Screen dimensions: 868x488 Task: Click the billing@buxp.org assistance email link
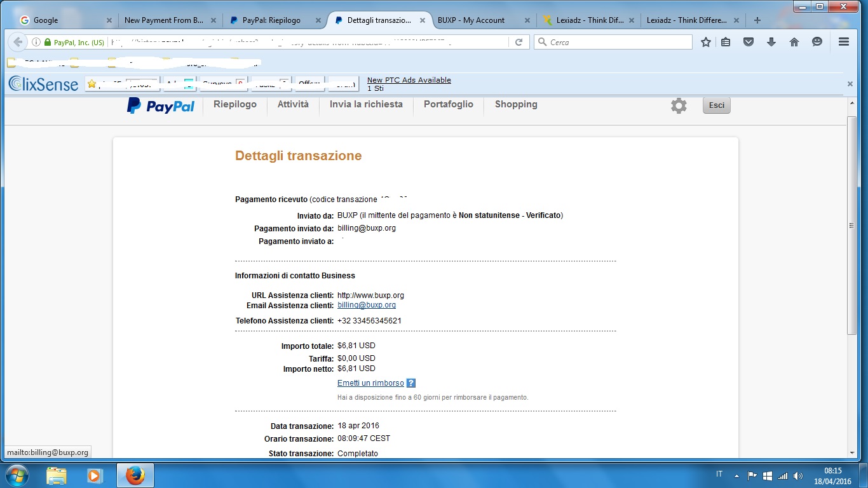pyautogui.click(x=367, y=306)
